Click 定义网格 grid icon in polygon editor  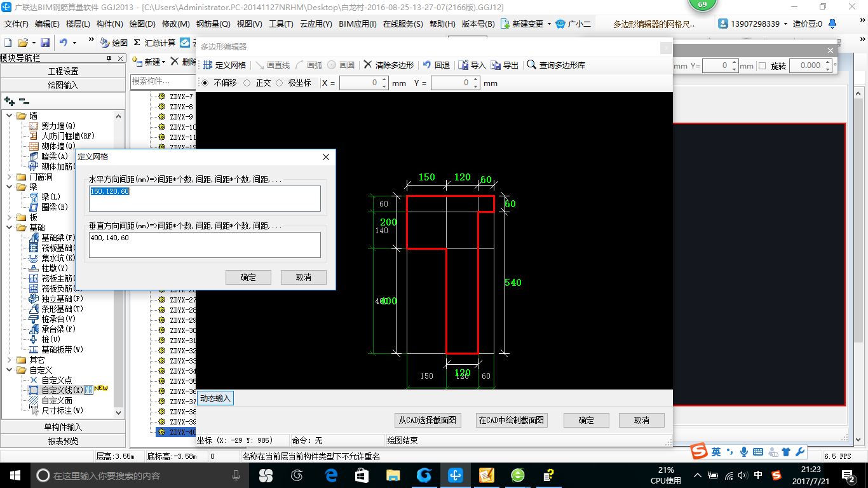coord(208,65)
